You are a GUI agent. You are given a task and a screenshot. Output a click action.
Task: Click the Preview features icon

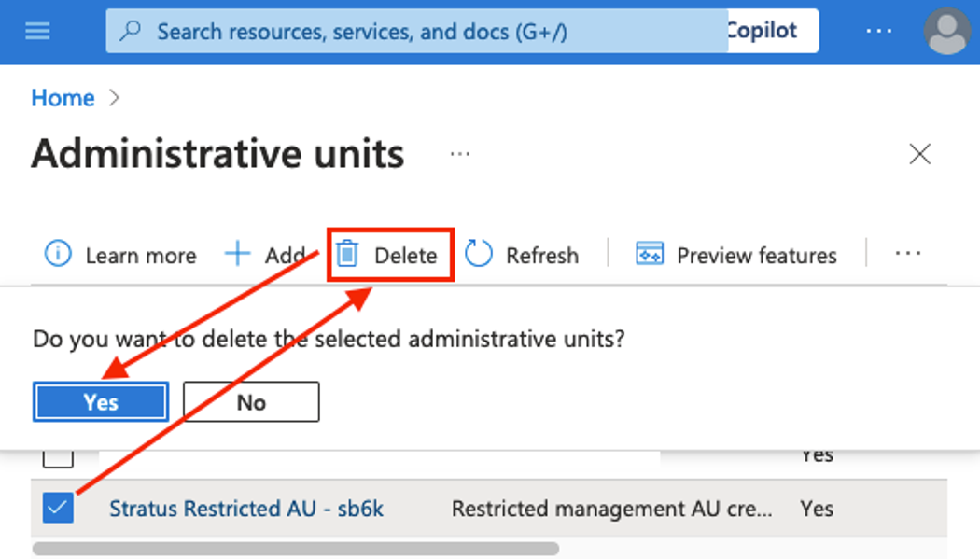pos(649,254)
